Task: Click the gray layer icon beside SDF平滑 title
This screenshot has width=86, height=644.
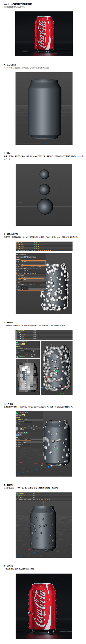Action: point(25,433)
